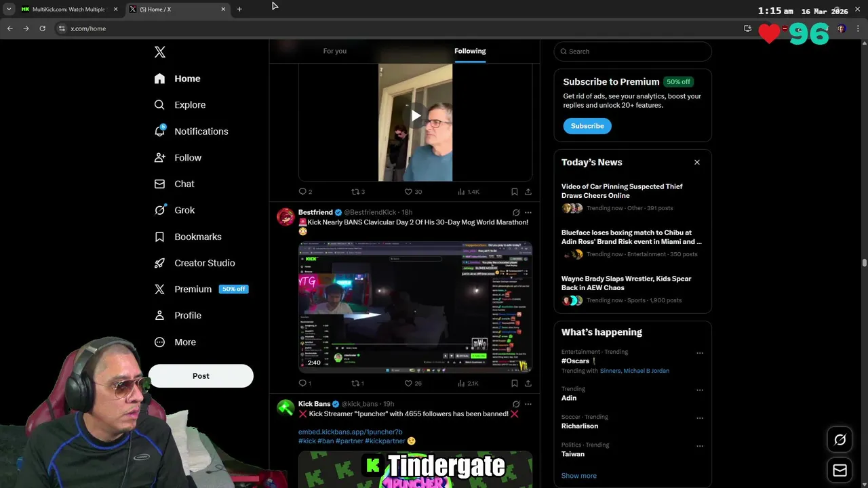The image size is (868, 488).
Task: Open the Wayne Brady Slaps Wrestler story
Action: pyautogui.click(x=632, y=289)
